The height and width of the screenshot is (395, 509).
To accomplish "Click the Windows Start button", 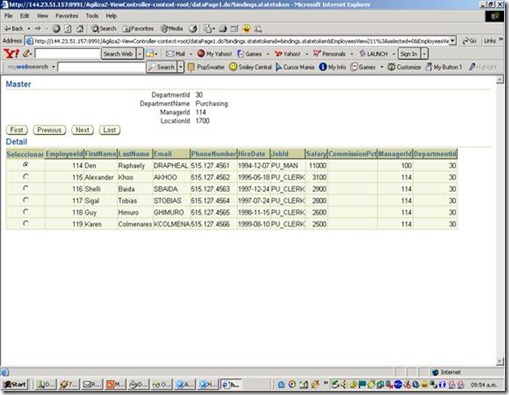I will coord(15,384).
